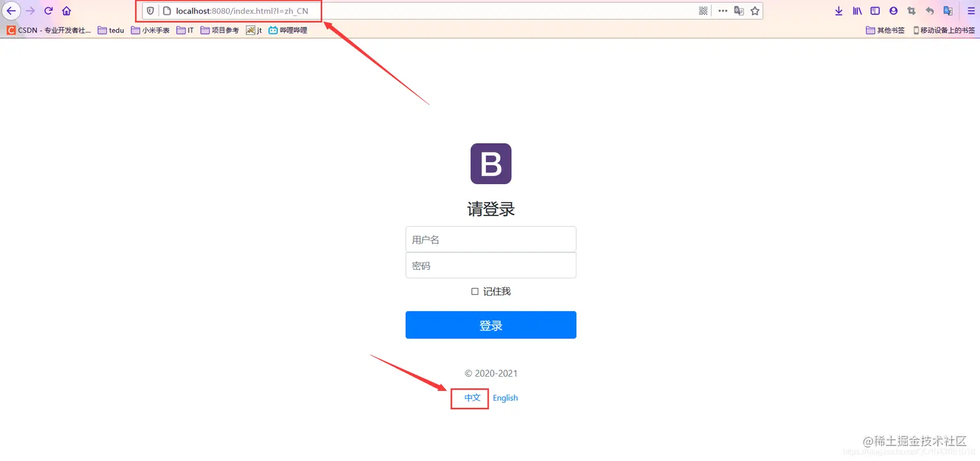Open the 项目参考 bookmarks folder
Screen dimensions: 980x461
tap(219, 30)
